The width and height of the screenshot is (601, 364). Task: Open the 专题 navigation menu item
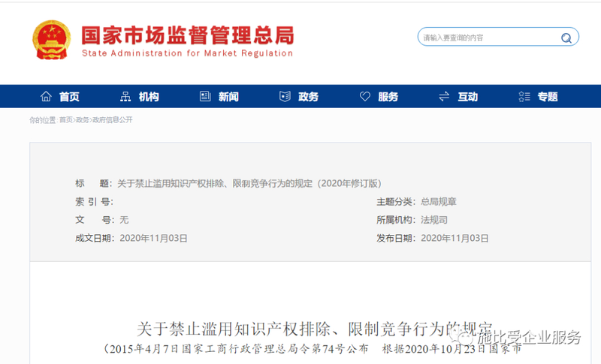point(548,97)
